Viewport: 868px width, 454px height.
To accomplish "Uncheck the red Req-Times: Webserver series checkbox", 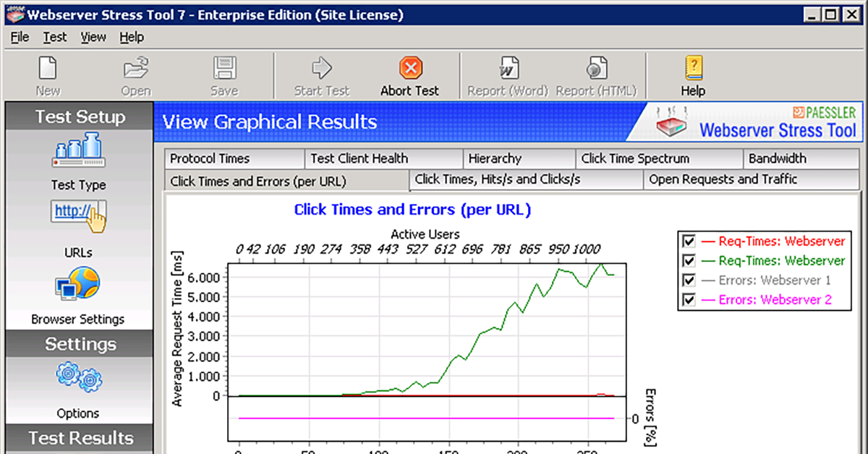I will click(689, 241).
